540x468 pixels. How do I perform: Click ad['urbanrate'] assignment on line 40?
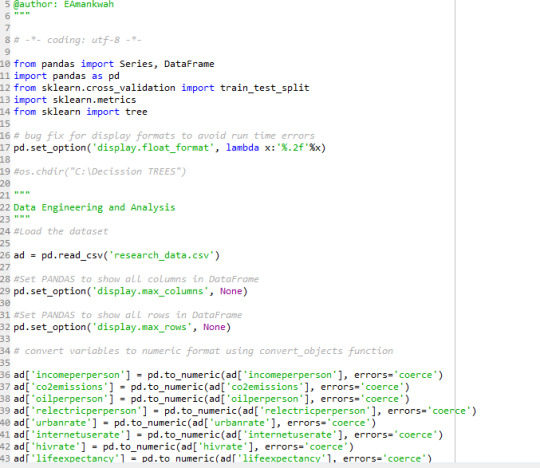[195, 423]
